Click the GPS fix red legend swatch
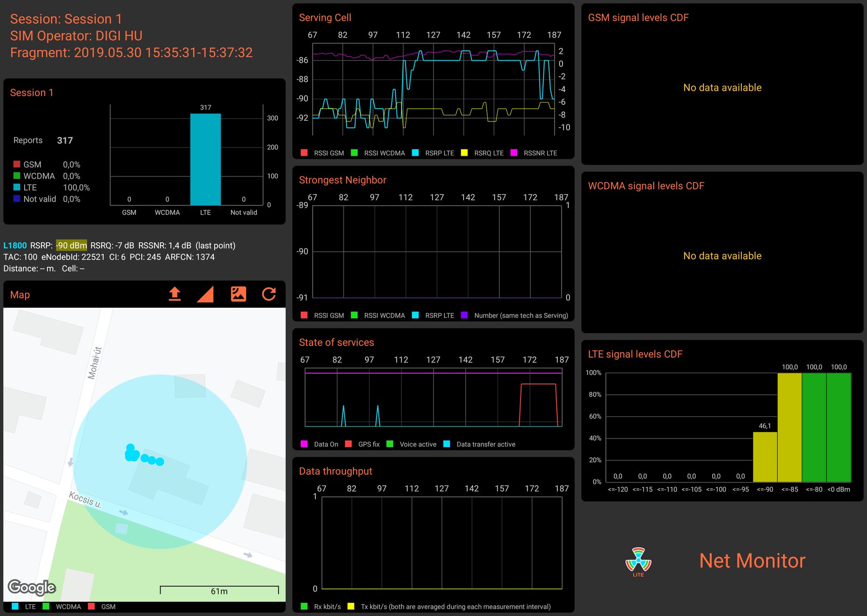 click(x=348, y=444)
